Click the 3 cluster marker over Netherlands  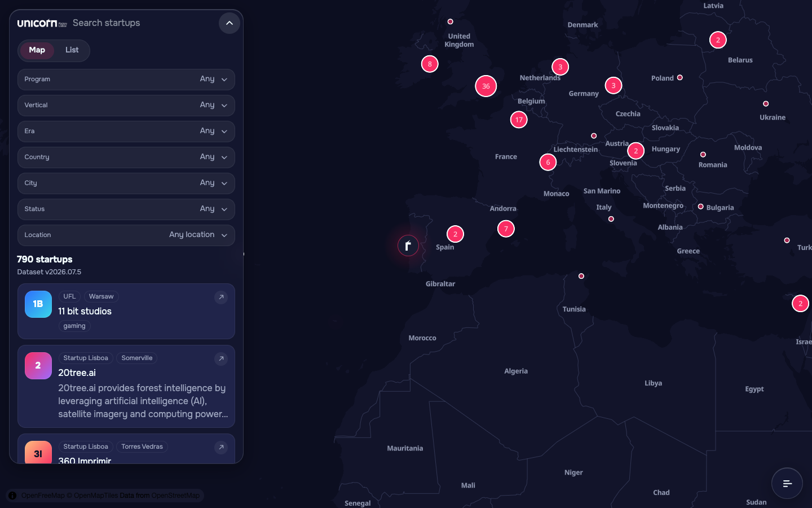click(x=560, y=67)
